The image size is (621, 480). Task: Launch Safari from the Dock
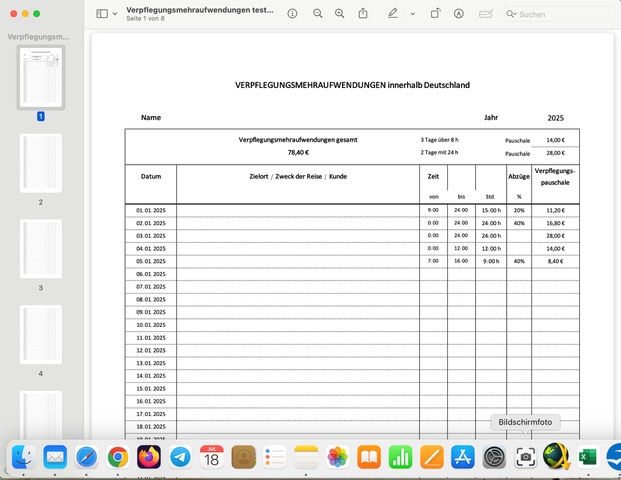tap(86, 457)
